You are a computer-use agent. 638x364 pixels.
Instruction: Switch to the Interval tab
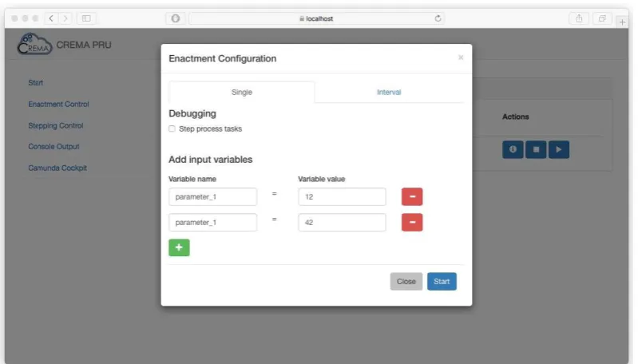pos(389,93)
